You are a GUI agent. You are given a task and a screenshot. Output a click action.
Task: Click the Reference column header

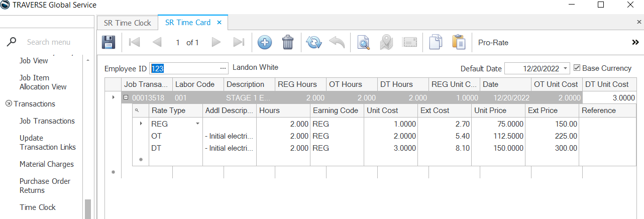tap(607, 111)
